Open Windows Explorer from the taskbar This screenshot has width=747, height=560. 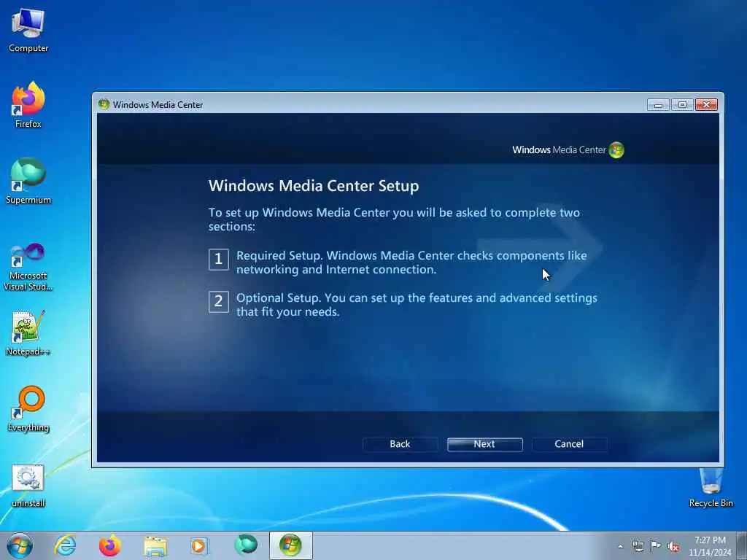155,545
